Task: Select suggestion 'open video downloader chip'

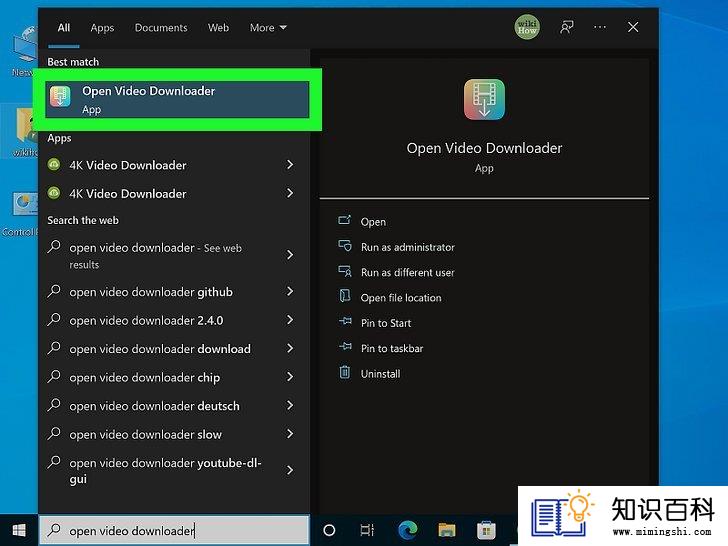Action: pos(174,377)
